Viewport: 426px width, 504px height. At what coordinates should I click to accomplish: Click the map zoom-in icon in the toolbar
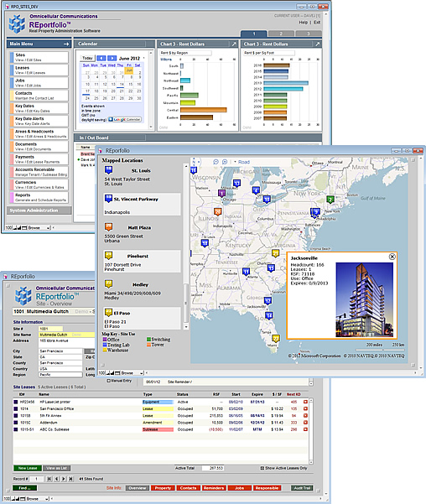click(x=225, y=162)
